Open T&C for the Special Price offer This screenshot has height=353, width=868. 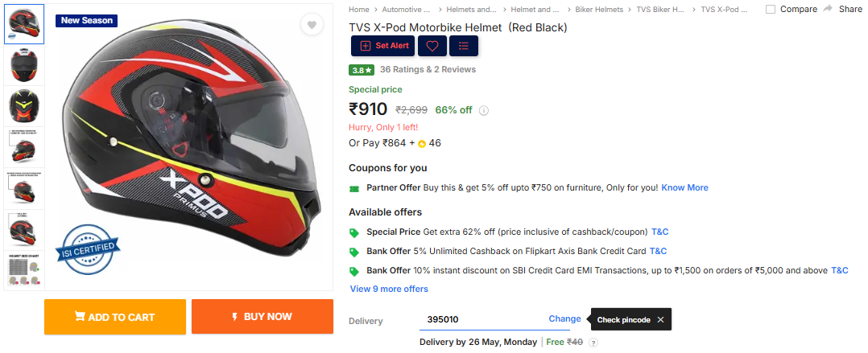(x=659, y=232)
